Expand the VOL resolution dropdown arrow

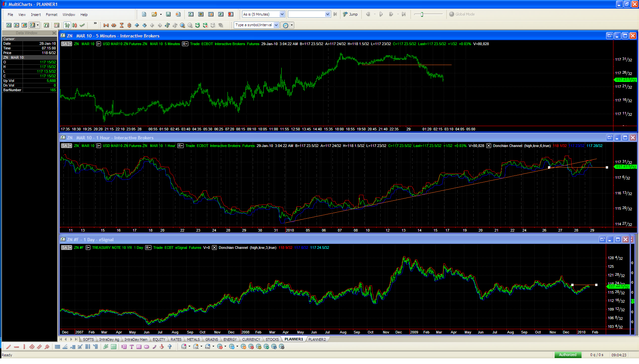coord(202,346)
